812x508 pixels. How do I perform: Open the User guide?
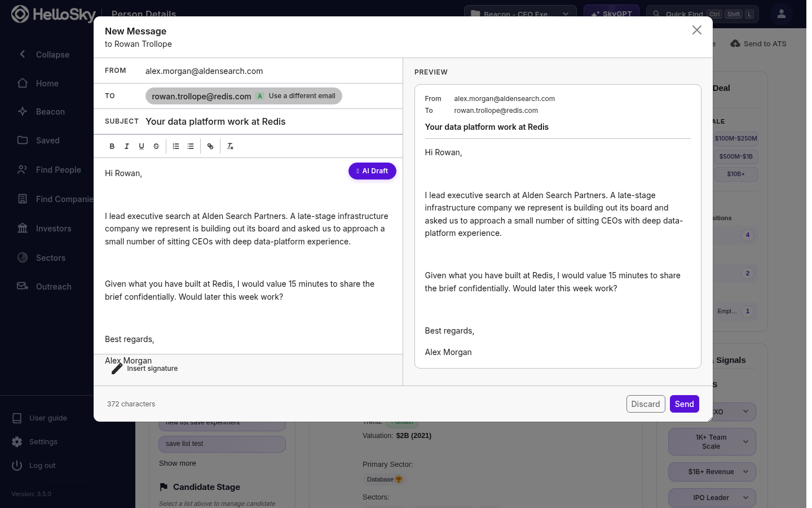coord(39,418)
